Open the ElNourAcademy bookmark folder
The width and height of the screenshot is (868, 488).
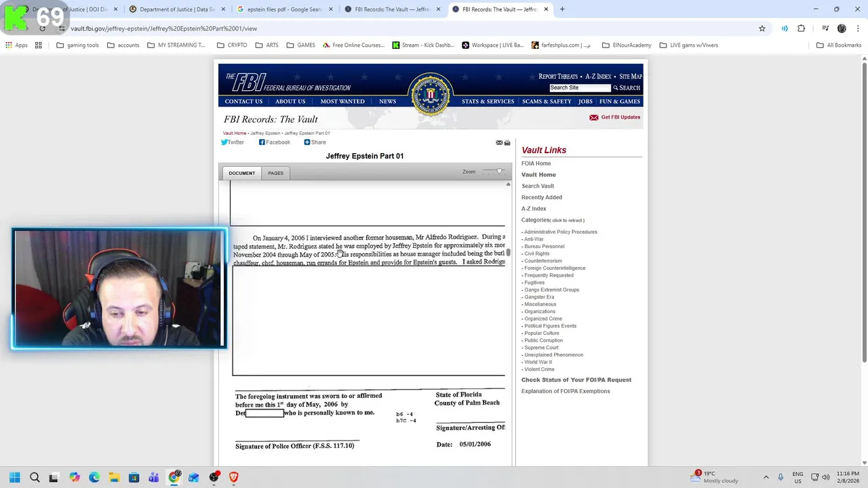tap(626, 45)
